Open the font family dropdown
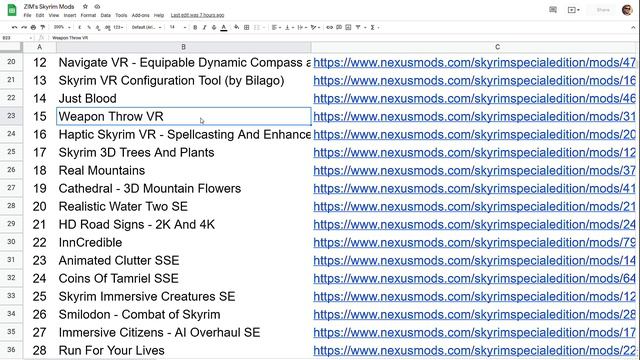 146,27
